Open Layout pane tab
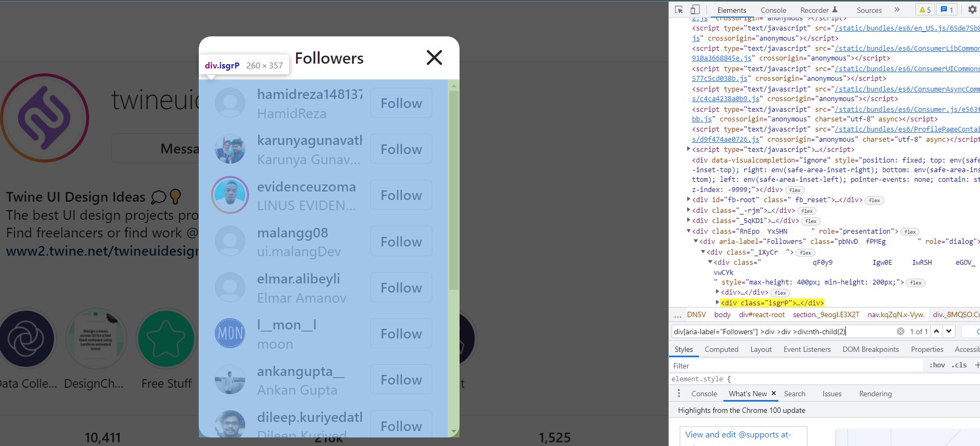Image resolution: width=980 pixels, height=446 pixels. click(761, 349)
